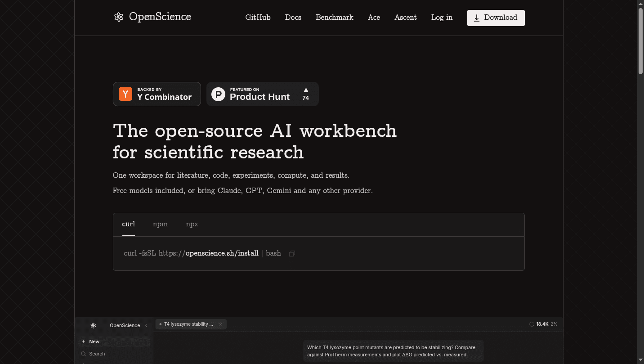644x364 pixels.
Task: Close the T4 lysozyme stability tab
Action: [220, 324]
